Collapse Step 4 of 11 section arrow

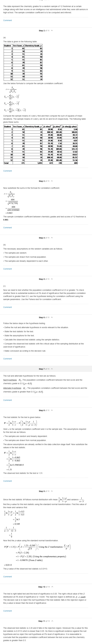click(52, 238)
